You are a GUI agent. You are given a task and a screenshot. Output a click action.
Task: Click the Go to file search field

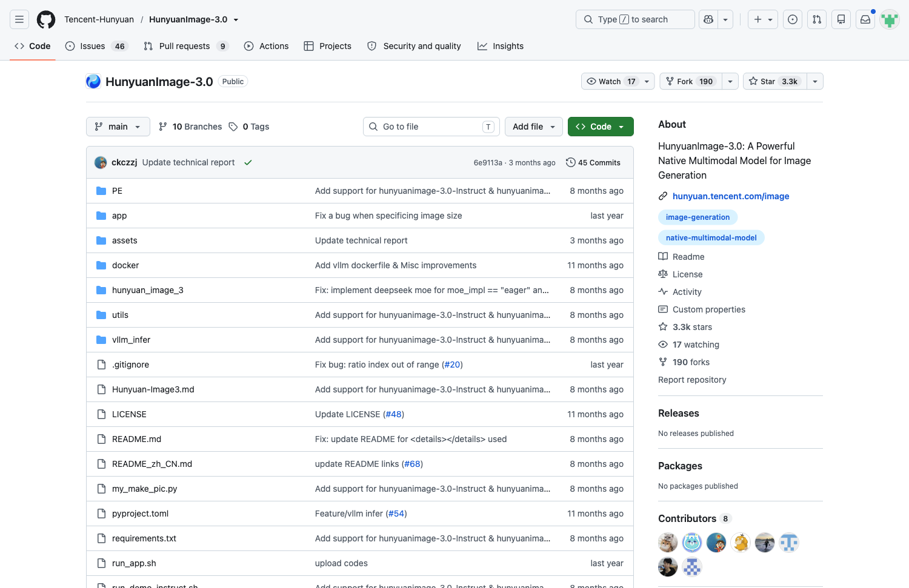[x=431, y=127]
